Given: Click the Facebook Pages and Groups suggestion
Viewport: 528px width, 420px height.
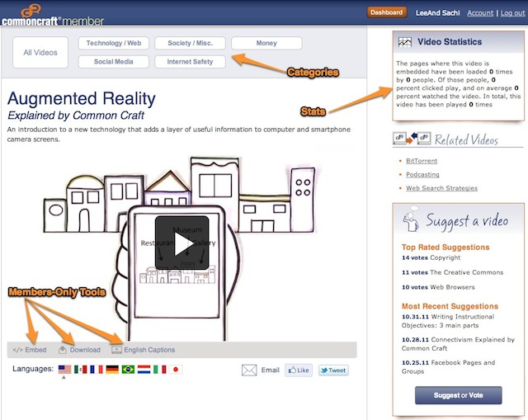Looking at the screenshot, I should click(x=448, y=367).
